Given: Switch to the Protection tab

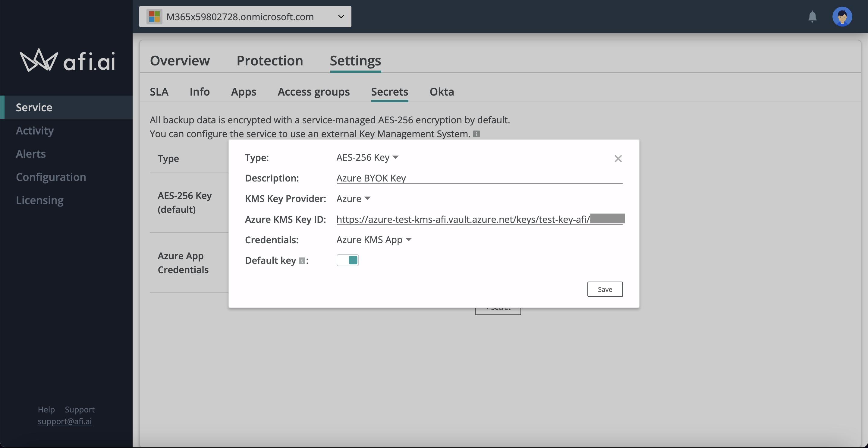Looking at the screenshot, I should click(269, 61).
